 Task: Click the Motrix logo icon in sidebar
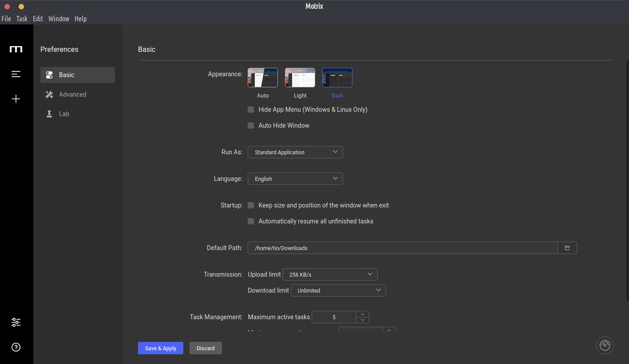pyautogui.click(x=16, y=49)
